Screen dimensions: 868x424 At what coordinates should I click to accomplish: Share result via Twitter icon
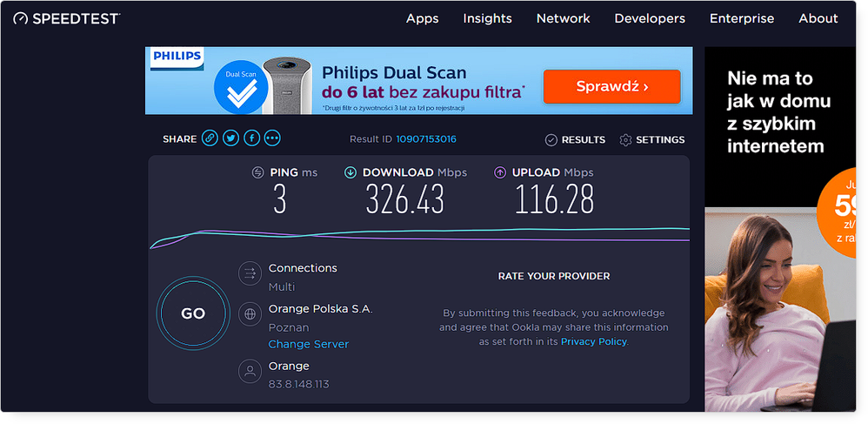click(x=230, y=138)
